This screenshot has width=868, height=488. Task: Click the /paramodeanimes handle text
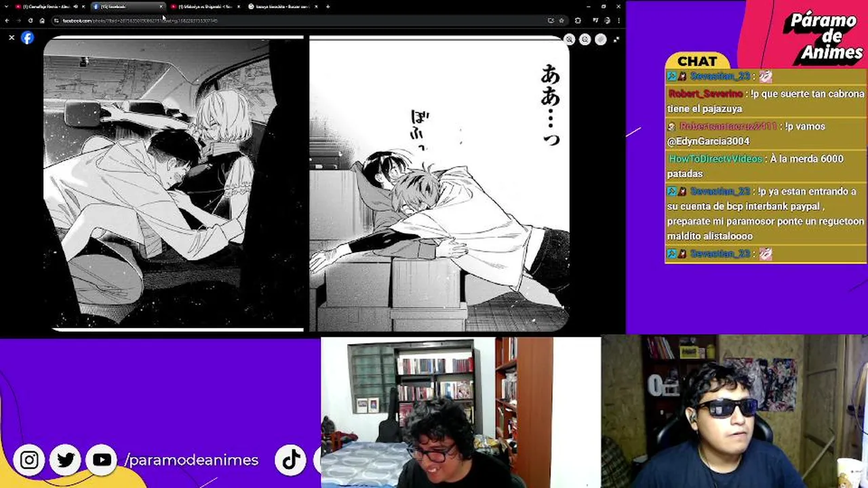(192, 460)
